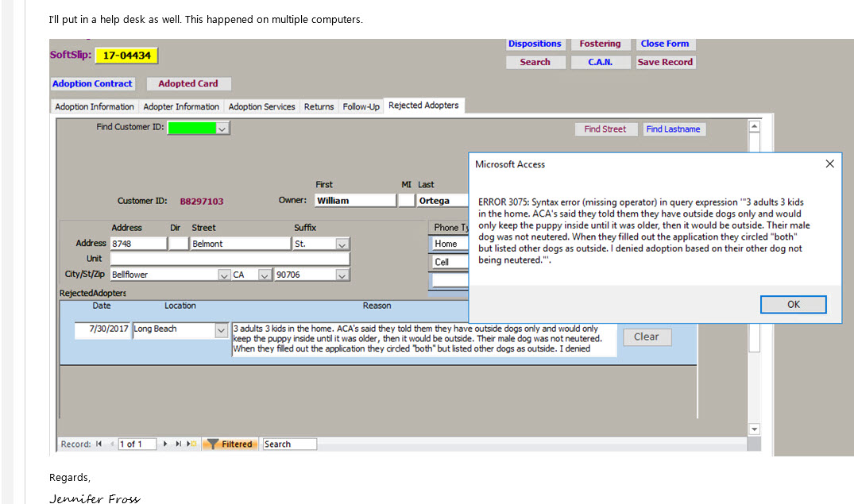The width and height of the screenshot is (854, 504).
Task: Jump to the last record
Action: tap(179, 444)
